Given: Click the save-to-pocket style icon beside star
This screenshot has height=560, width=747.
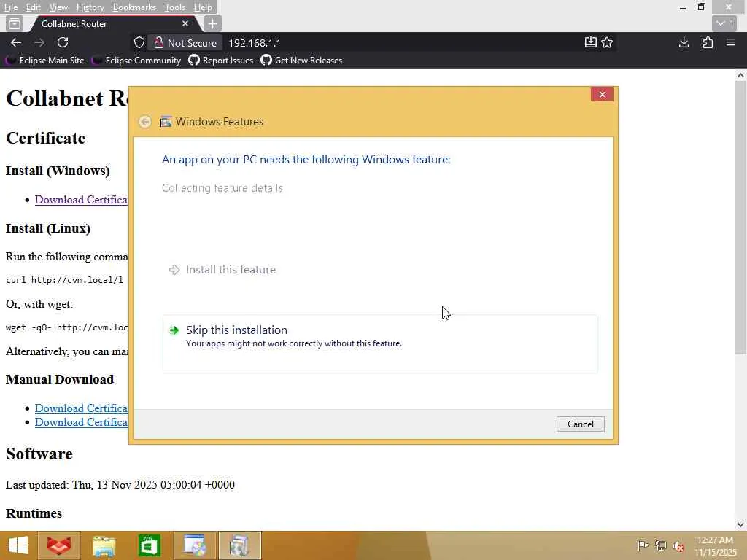Looking at the screenshot, I should [x=590, y=43].
